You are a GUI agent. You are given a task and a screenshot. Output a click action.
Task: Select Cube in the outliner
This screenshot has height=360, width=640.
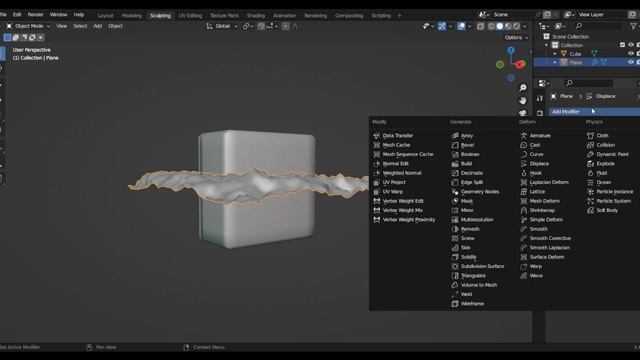click(575, 53)
